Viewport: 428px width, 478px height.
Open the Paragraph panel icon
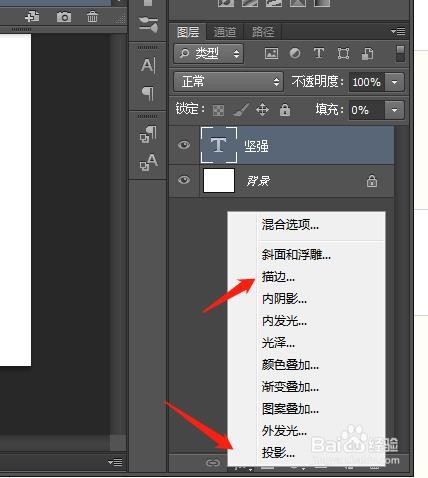tap(148, 94)
